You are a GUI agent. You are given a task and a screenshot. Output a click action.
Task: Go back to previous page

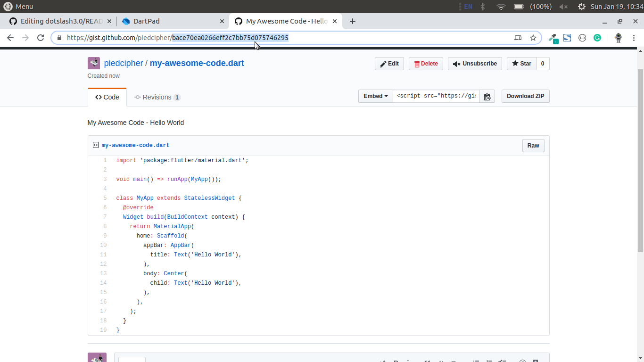[x=10, y=38]
